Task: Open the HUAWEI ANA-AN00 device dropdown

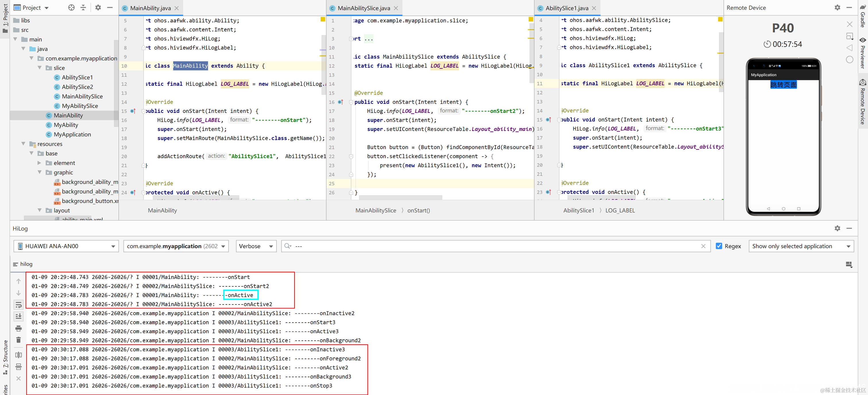Action: [66, 246]
